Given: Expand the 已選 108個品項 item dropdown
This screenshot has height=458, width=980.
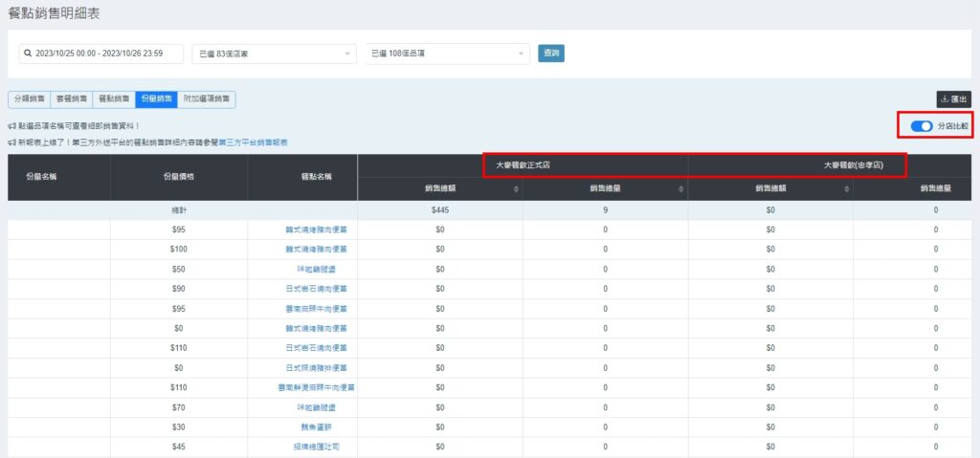Looking at the screenshot, I should click(x=448, y=54).
